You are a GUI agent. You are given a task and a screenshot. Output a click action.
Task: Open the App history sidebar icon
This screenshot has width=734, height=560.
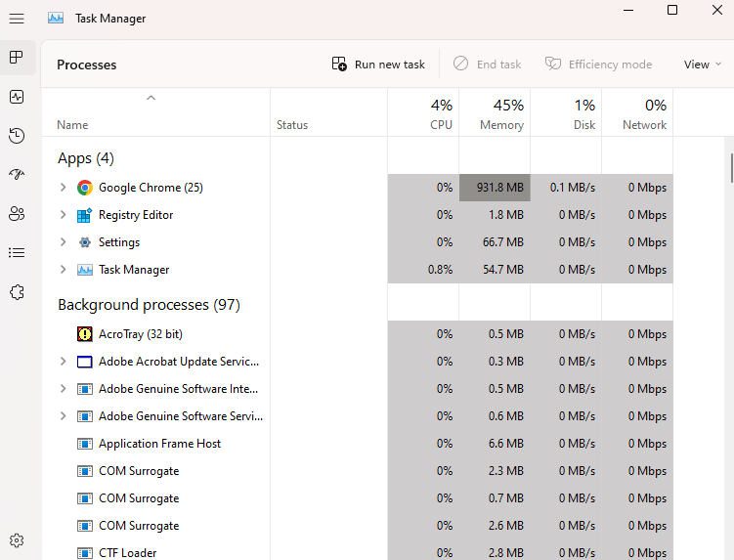[x=17, y=136]
